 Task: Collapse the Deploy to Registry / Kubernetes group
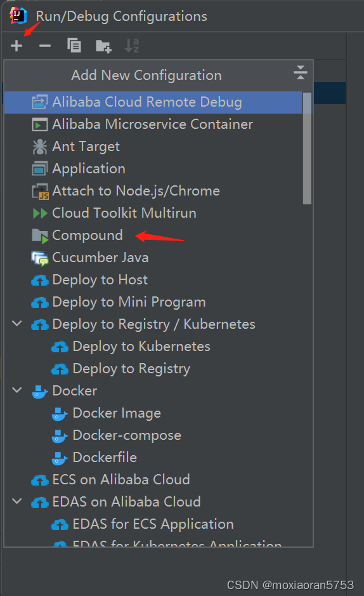point(16,324)
